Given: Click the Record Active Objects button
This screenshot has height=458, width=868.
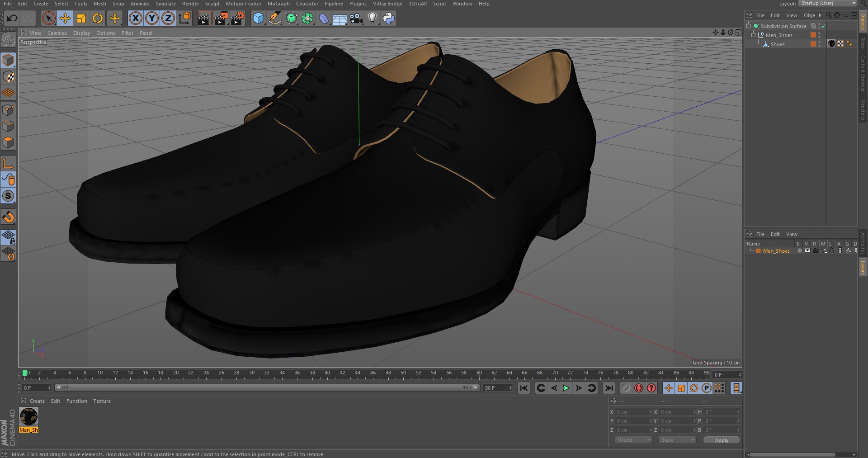Looking at the screenshot, I should [626, 388].
